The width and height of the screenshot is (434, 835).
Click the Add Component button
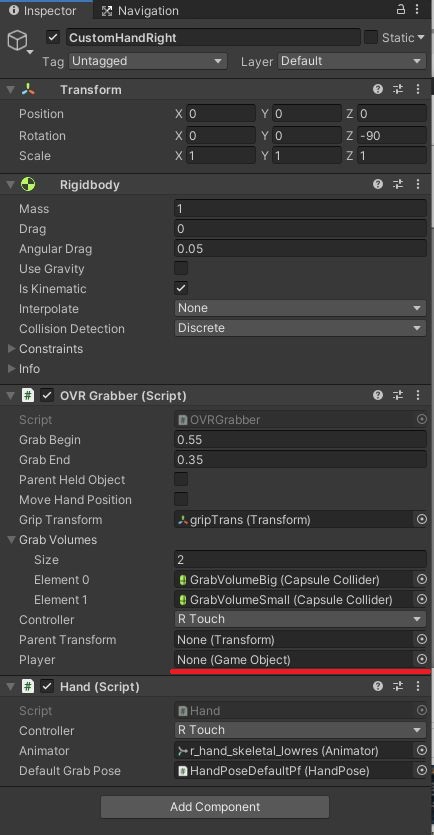pyautogui.click(x=215, y=807)
